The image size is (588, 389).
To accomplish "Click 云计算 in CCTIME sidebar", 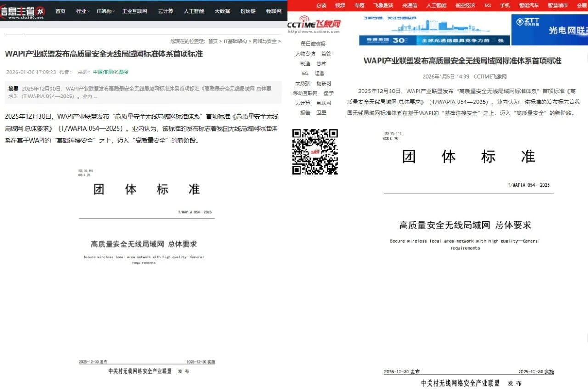I will 303,103.
